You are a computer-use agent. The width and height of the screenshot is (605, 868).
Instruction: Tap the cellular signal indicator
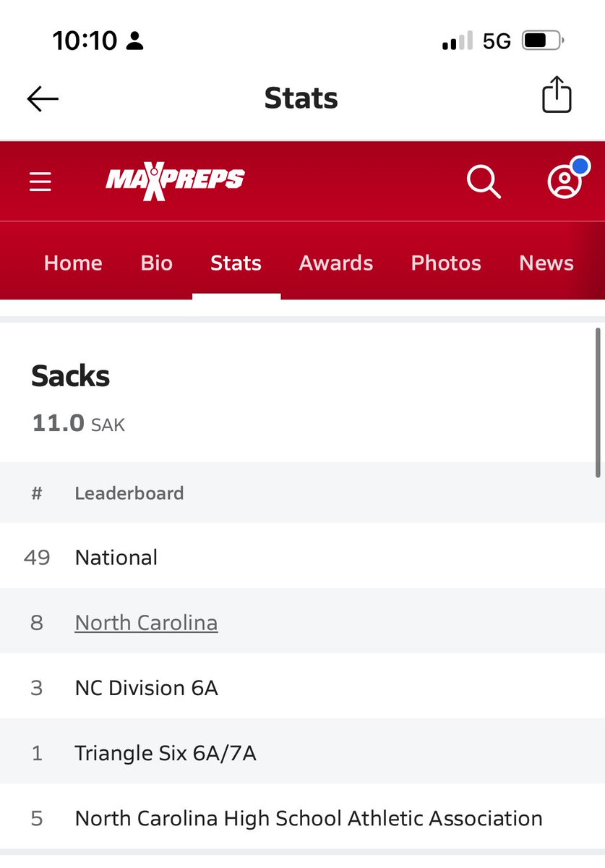457,41
